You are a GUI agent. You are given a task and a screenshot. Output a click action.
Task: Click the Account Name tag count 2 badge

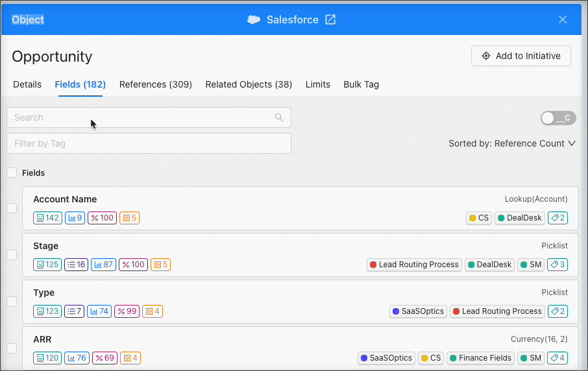[557, 218]
